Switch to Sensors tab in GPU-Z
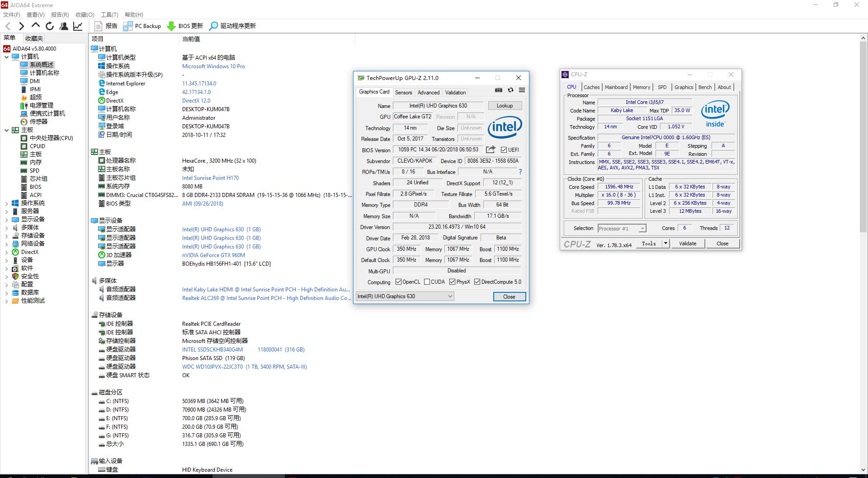The image size is (868, 478). [x=403, y=92]
